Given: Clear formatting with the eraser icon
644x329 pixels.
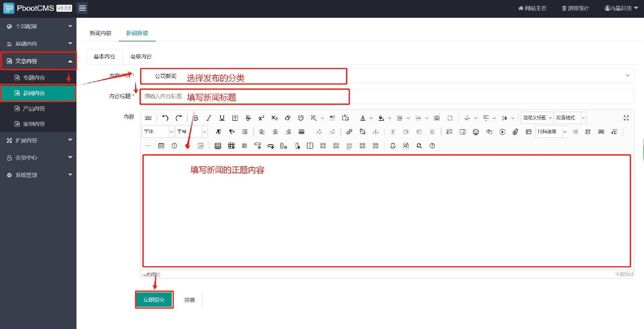Looking at the screenshot, I should point(287,118).
